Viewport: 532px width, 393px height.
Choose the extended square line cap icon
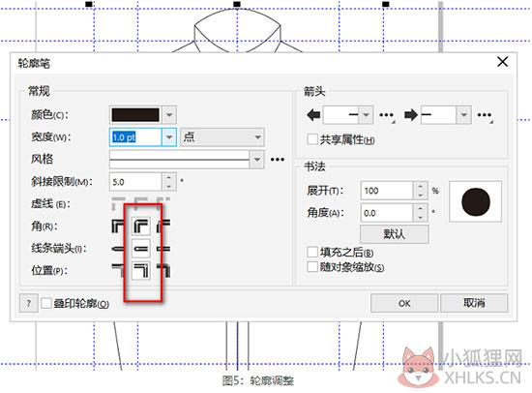(x=163, y=249)
